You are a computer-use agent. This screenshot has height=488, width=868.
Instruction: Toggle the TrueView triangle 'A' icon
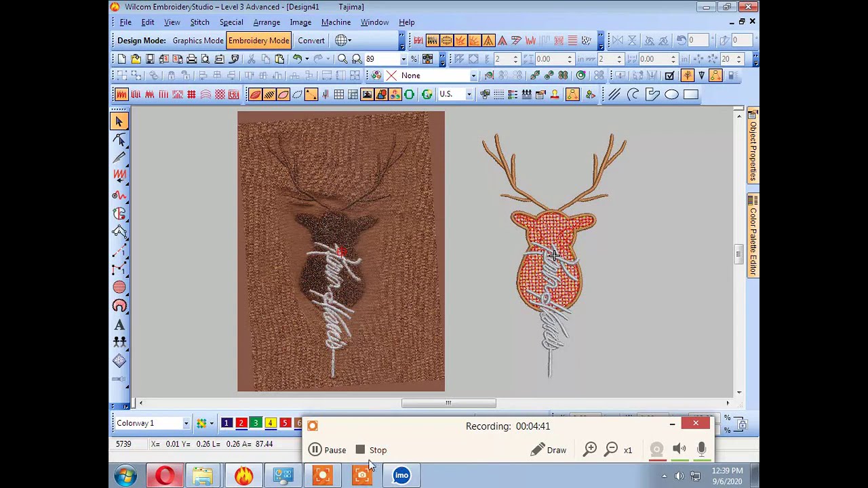488,41
